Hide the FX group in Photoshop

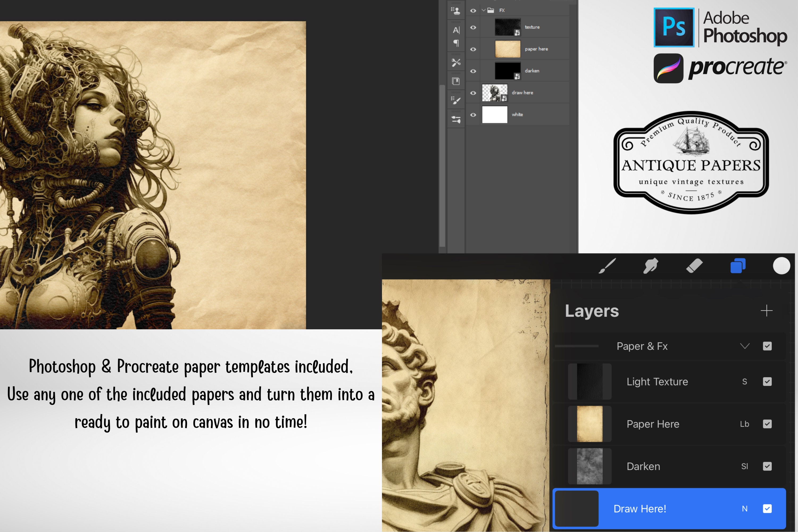click(473, 11)
